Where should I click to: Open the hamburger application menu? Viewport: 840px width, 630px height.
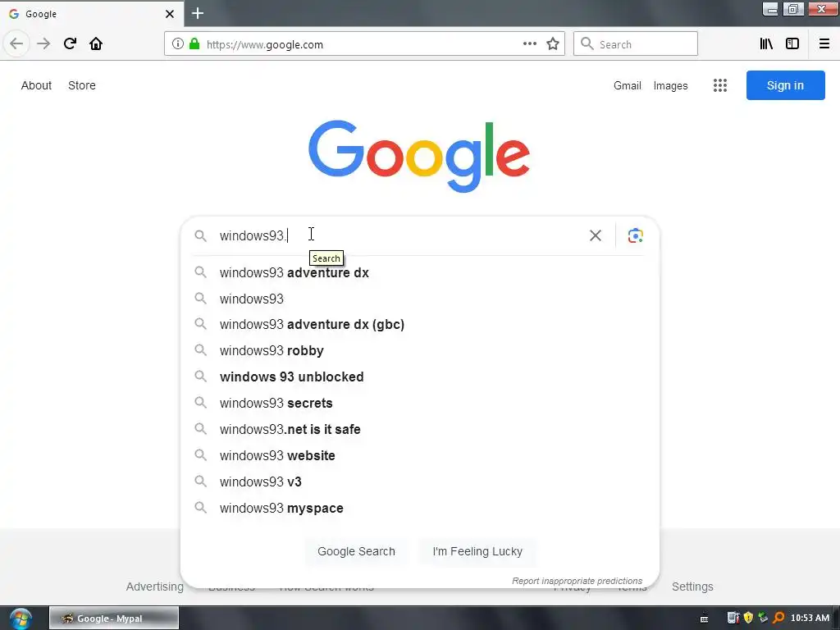point(824,44)
